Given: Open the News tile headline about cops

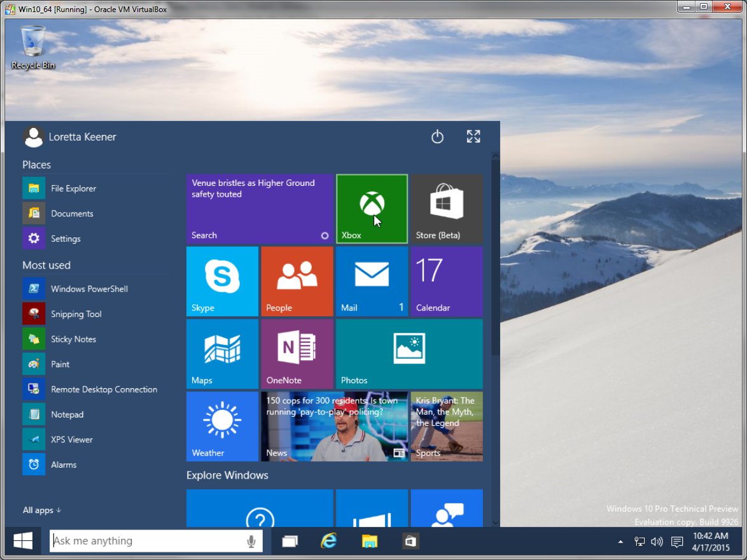Looking at the screenshot, I should pyautogui.click(x=334, y=426).
